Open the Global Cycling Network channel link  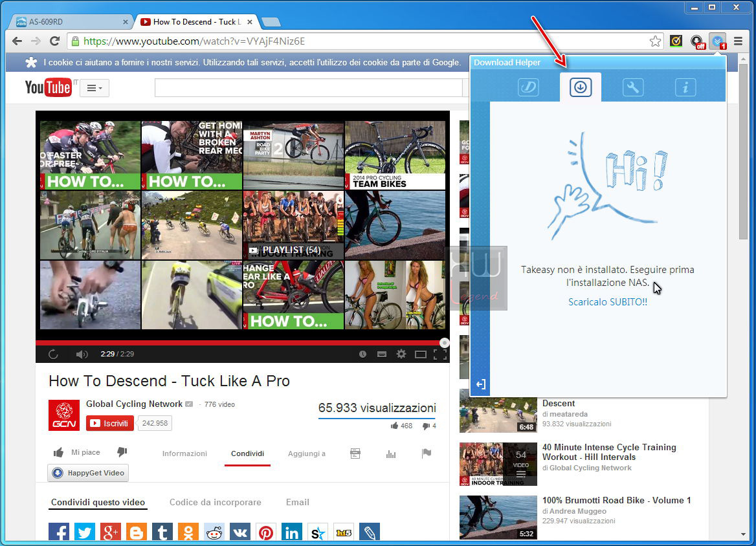pyautogui.click(x=134, y=404)
